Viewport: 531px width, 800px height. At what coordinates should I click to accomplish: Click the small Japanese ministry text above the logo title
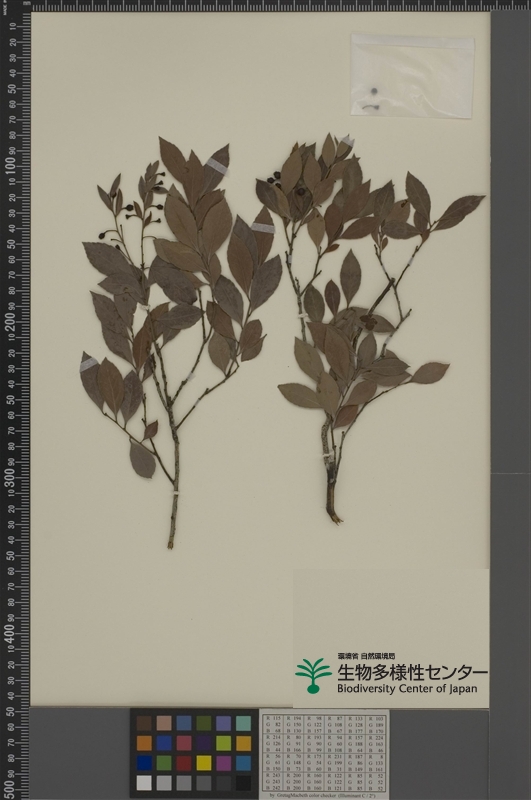tap(366, 656)
